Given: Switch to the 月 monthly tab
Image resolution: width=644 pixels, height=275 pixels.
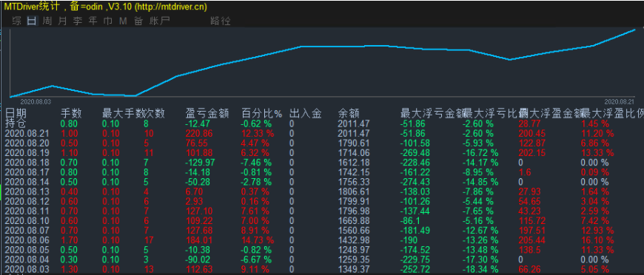Looking at the screenshot, I should 62,21.
